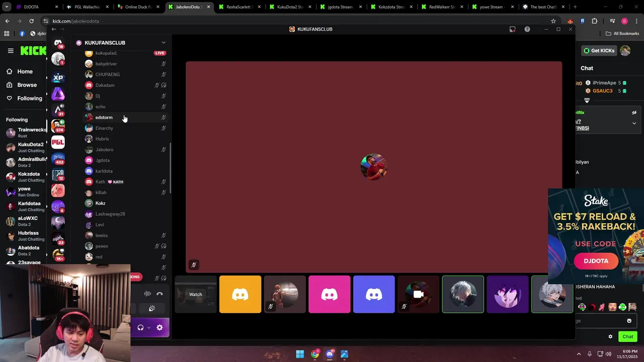Open the Discord inbox icon in title bar
This screenshot has width=644, height=362.
point(512,29)
